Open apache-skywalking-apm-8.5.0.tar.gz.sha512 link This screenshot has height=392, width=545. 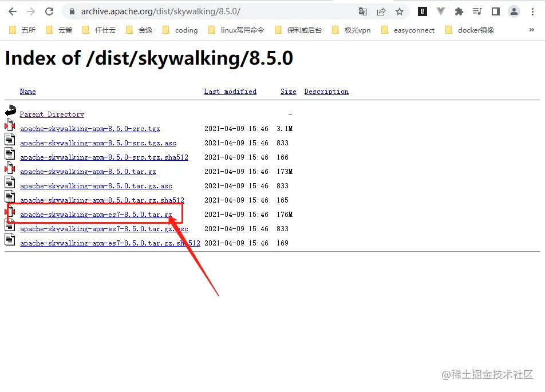(x=102, y=200)
